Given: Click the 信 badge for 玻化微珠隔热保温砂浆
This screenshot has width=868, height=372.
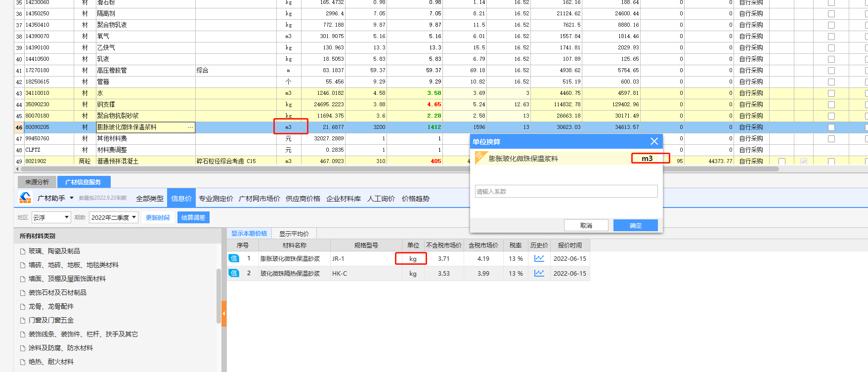Looking at the screenshot, I should 234,273.
